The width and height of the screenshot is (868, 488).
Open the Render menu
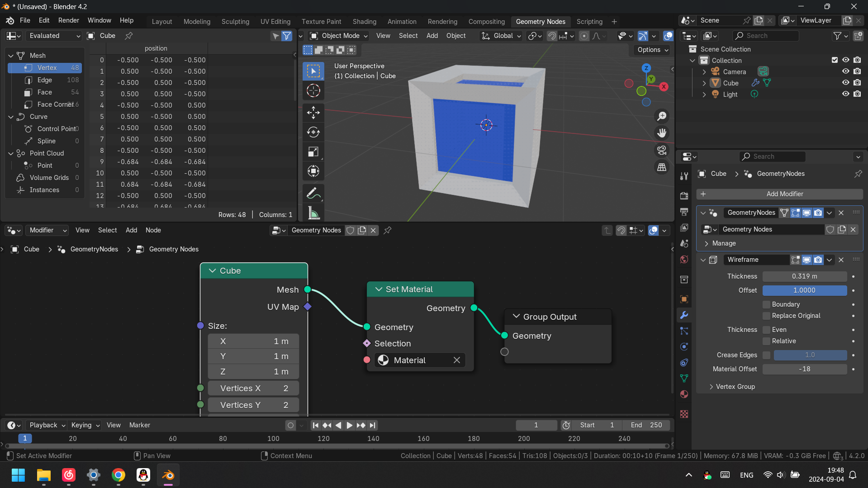click(x=69, y=20)
